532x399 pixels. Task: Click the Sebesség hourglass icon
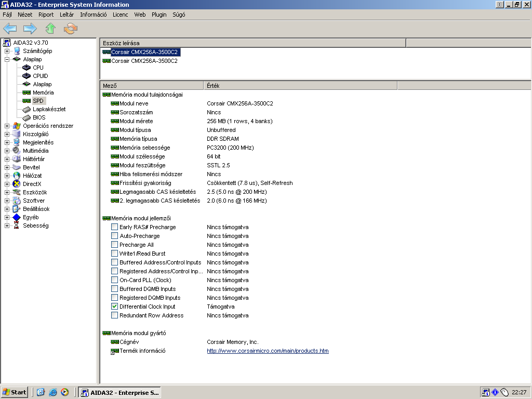click(17, 225)
